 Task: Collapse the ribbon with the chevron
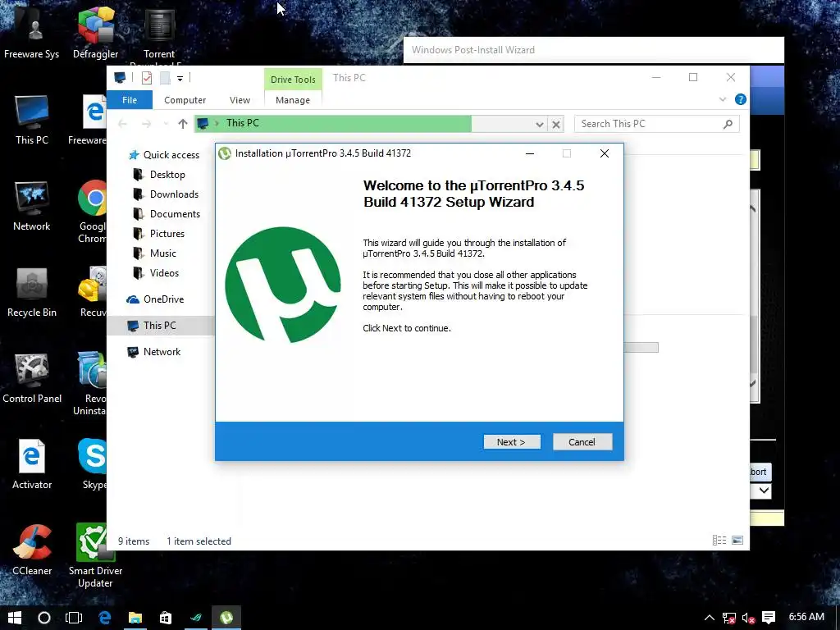pos(723,99)
